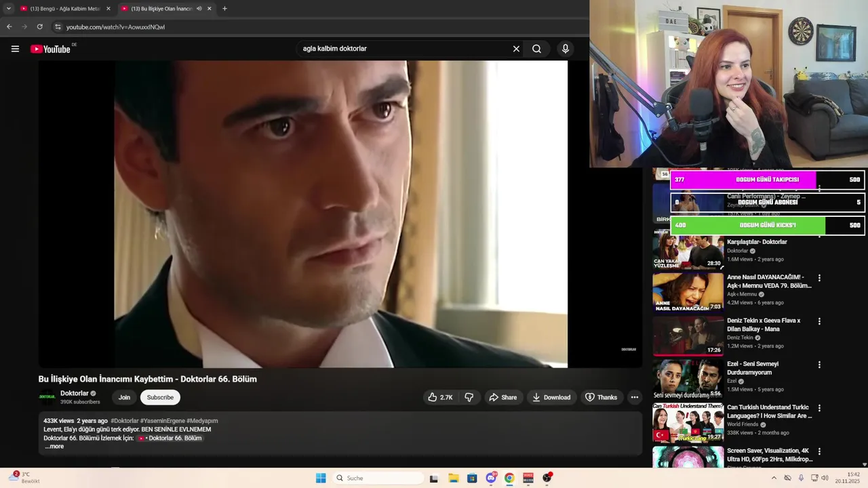Close the Bengü - Ağla Kalbim tab
Image resolution: width=868 pixels, height=488 pixels.
pos(108,9)
